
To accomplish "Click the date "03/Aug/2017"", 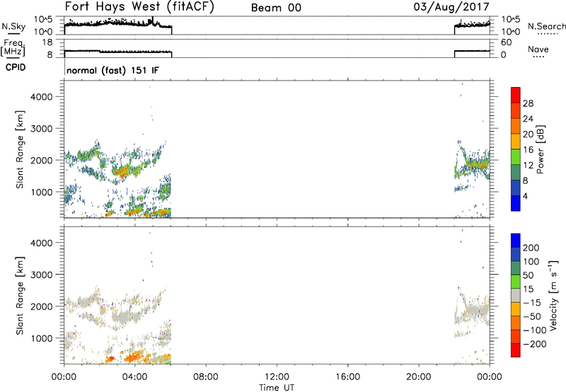I will [x=451, y=7].
